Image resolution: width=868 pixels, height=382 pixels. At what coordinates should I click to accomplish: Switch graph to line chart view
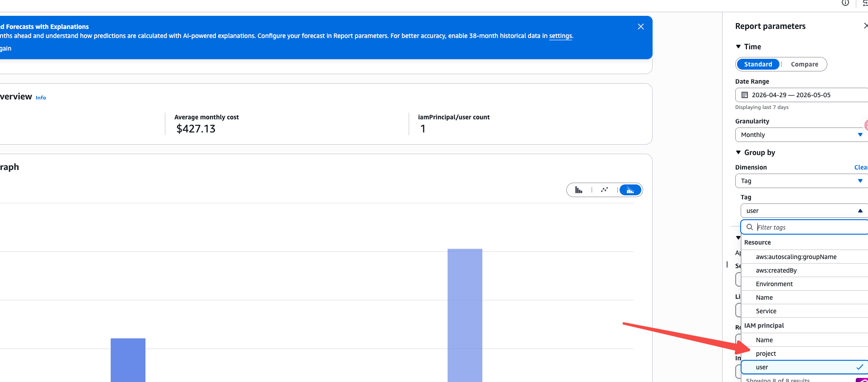pos(604,190)
